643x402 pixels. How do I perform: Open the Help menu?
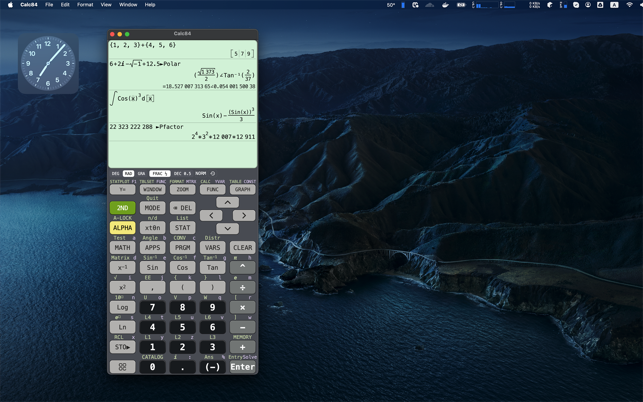pyautogui.click(x=150, y=5)
